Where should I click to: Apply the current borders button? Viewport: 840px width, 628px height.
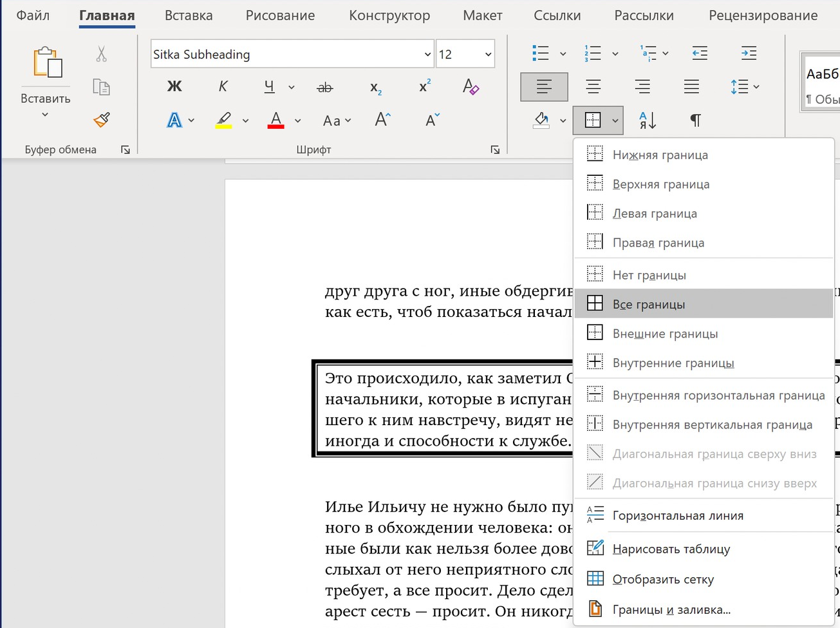592,120
